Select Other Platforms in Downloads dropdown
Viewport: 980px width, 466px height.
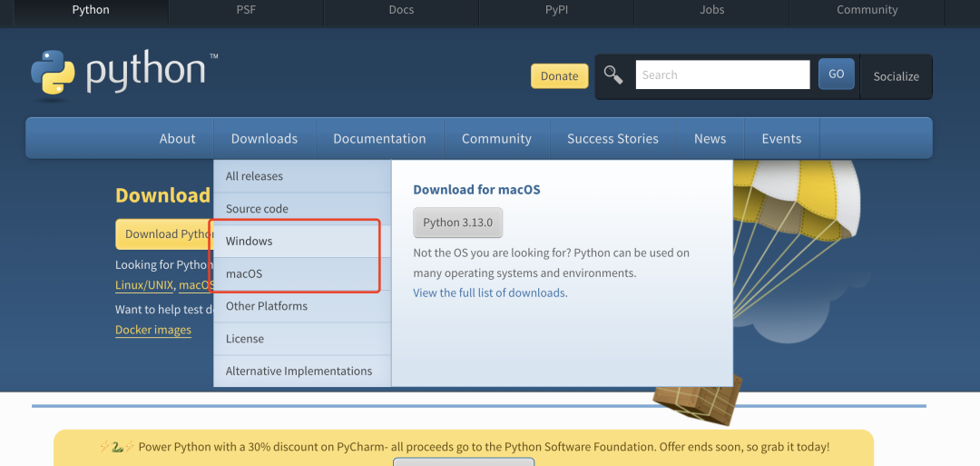tap(302, 306)
